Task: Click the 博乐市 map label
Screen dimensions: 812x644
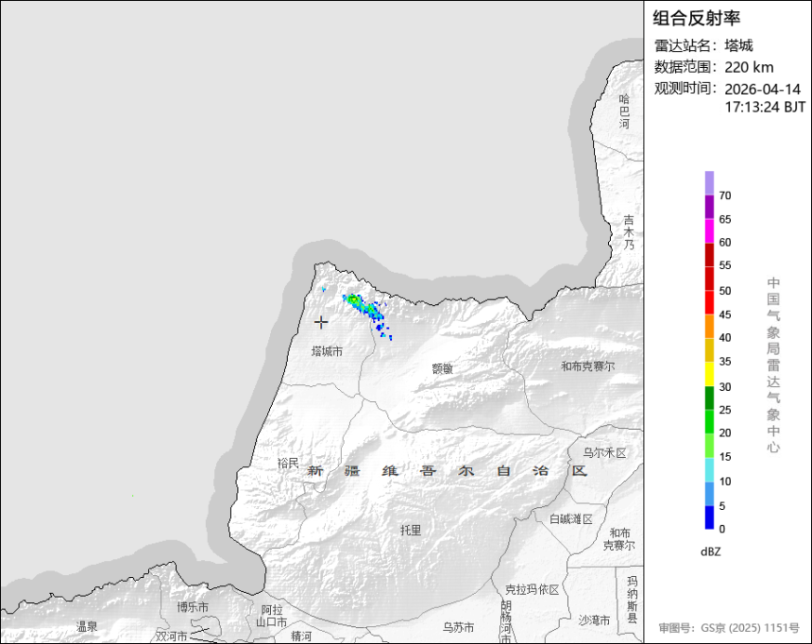Action: pos(193,607)
